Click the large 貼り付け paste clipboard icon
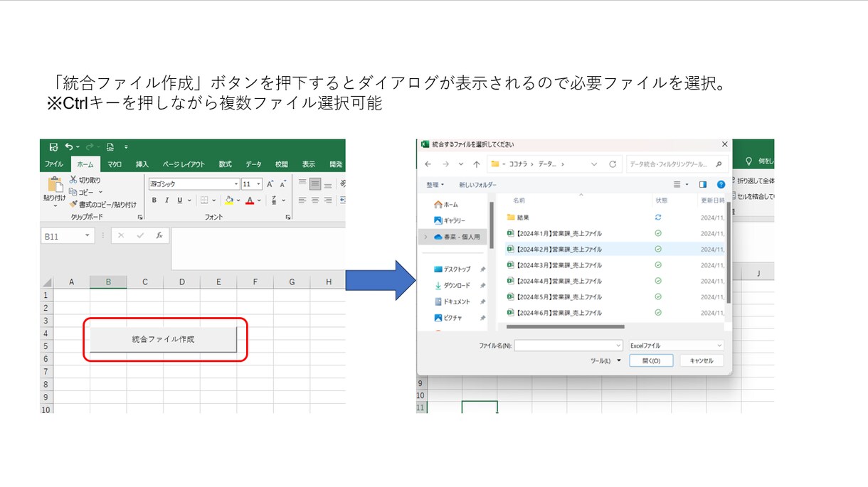 point(55,185)
